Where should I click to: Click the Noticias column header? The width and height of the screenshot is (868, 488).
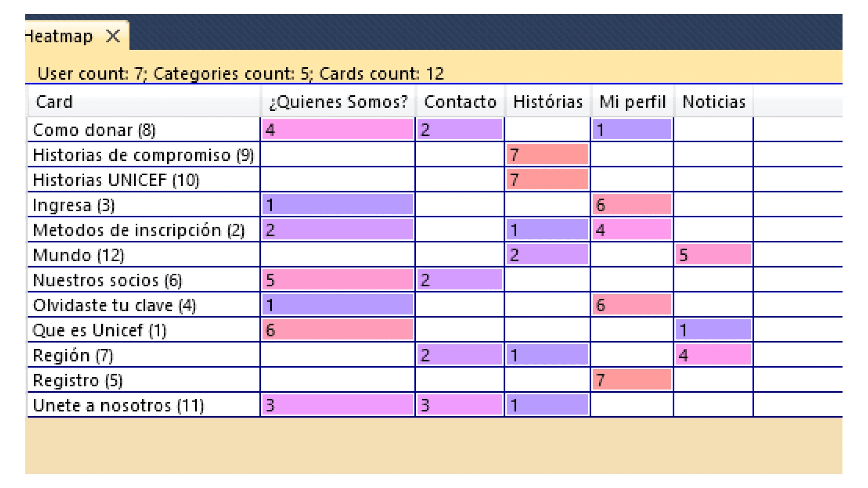click(714, 102)
